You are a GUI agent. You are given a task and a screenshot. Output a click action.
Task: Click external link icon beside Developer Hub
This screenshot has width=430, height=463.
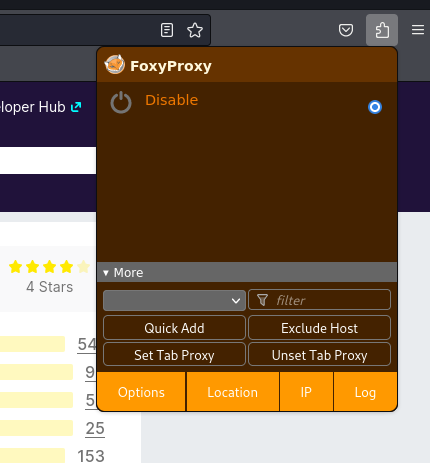click(x=76, y=107)
